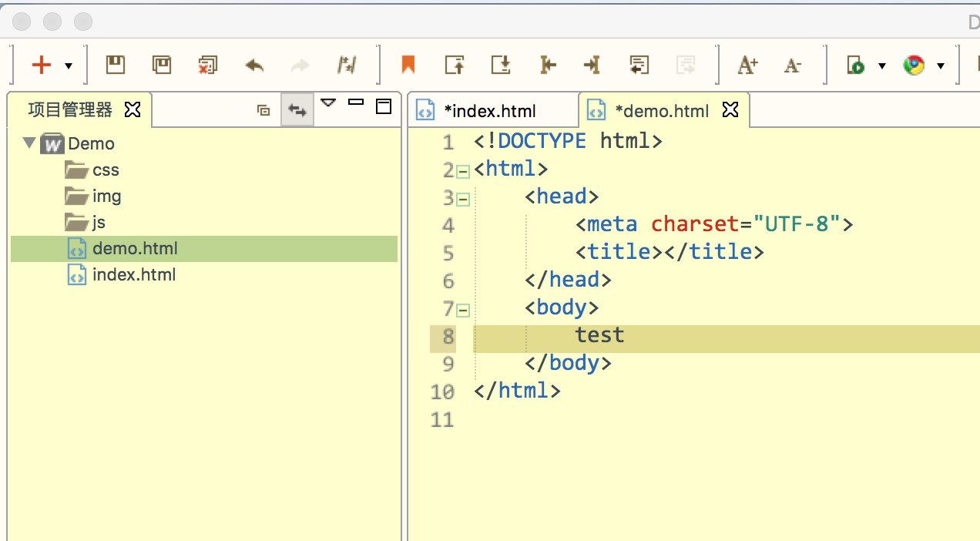This screenshot has height=541, width=980.
Task: Click the right-pointing arrow-to-bar toolbar icon
Action: click(592, 66)
